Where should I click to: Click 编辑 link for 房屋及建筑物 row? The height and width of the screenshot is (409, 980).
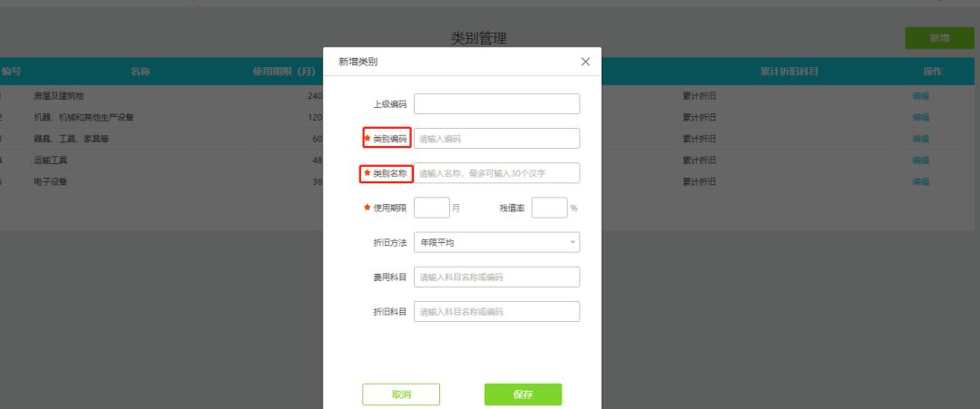point(920,96)
